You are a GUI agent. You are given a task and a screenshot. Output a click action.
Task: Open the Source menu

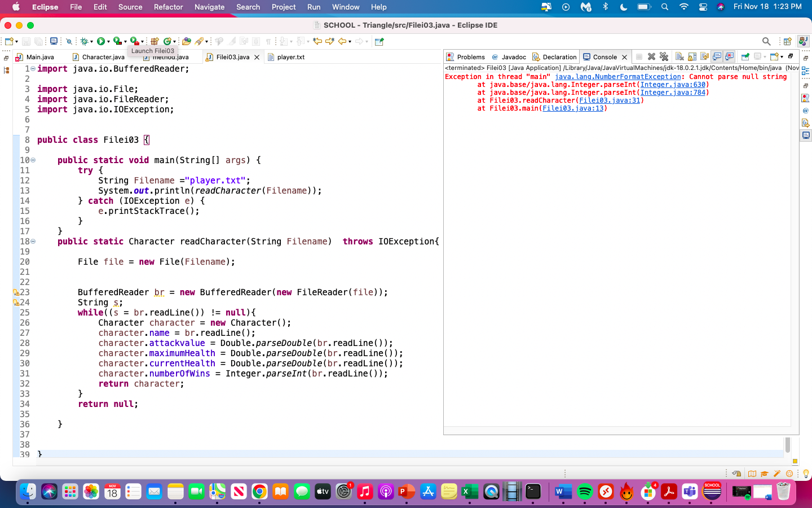coord(130,7)
